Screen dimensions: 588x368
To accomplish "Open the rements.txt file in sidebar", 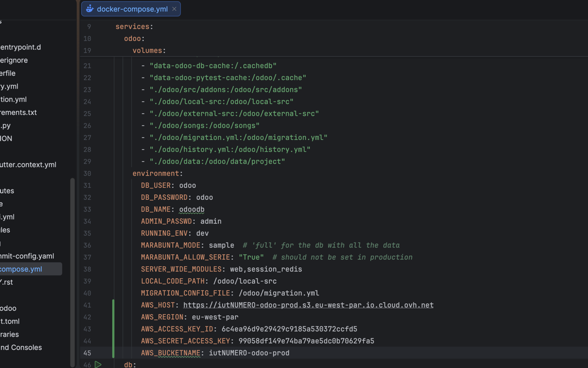I will click(19, 112).
